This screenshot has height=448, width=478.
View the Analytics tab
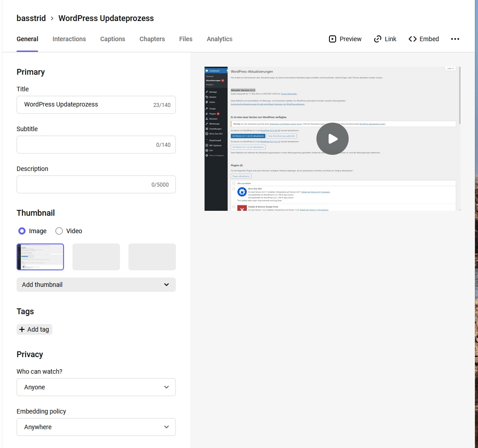point(219,39)
